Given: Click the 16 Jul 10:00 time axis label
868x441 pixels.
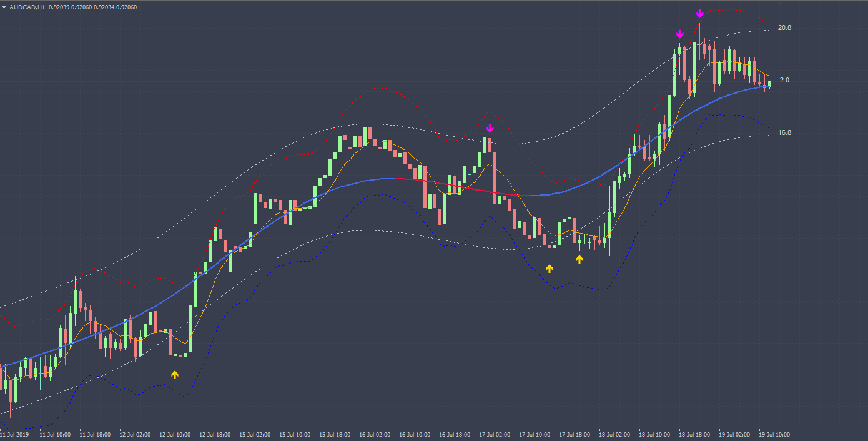Looking at the screenshot, I should [415, 434].
